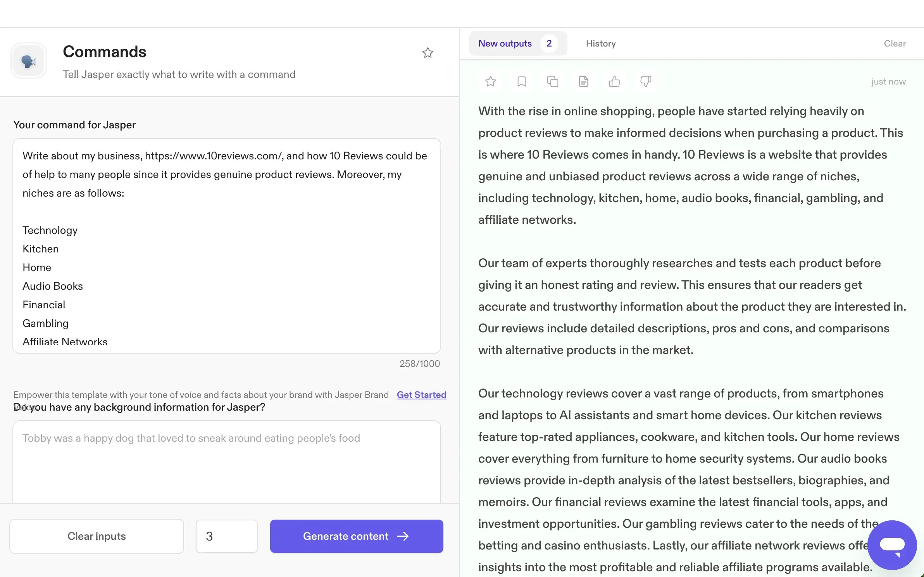Click 'Gambling' line in command
The image size is (924, 577).
(x=46, y=323)
